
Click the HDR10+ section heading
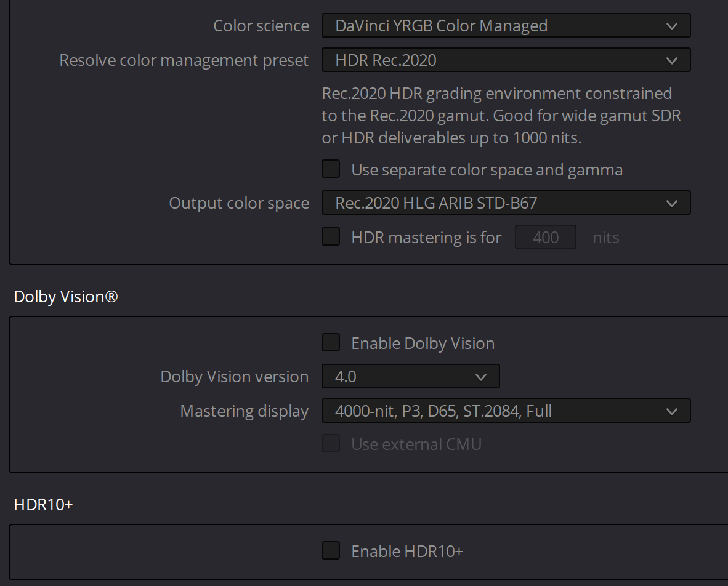[x=44, y=504]
